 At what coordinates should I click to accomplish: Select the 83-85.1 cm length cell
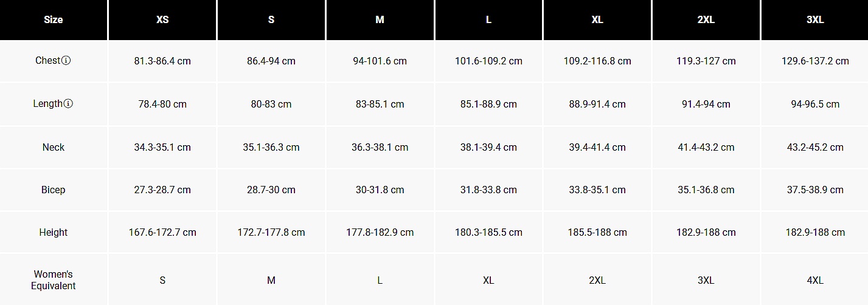[x=380, y=104]
